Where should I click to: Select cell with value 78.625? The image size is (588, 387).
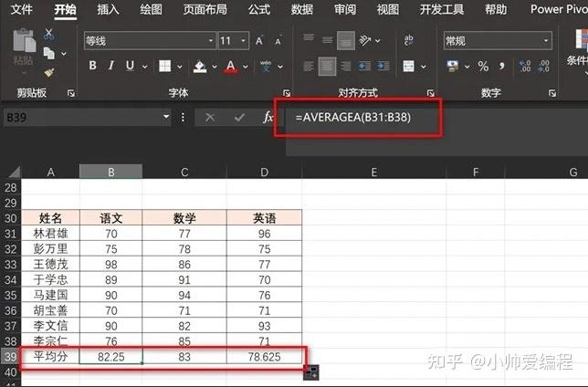(x=265, y=357)
